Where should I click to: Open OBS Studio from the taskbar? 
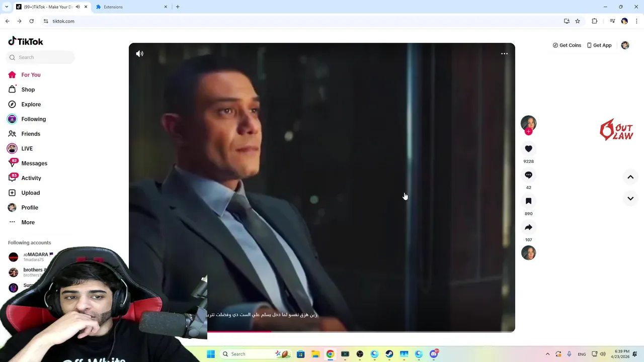[x=360, y=354]
